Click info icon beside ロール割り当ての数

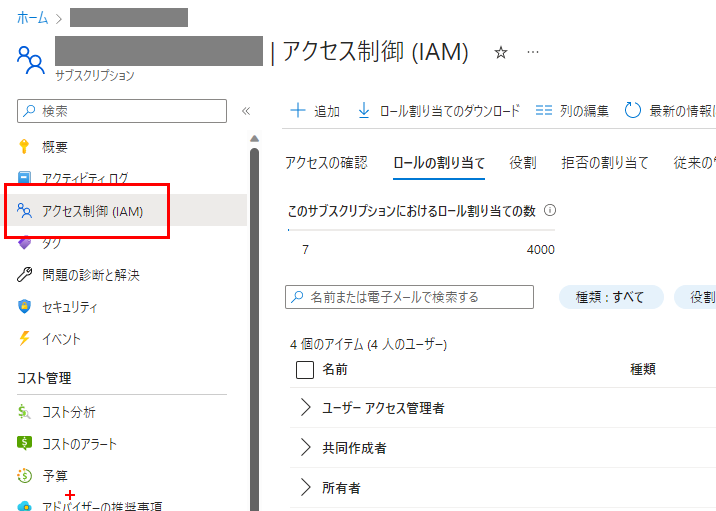pyautogui.click(x=550, y=211)
